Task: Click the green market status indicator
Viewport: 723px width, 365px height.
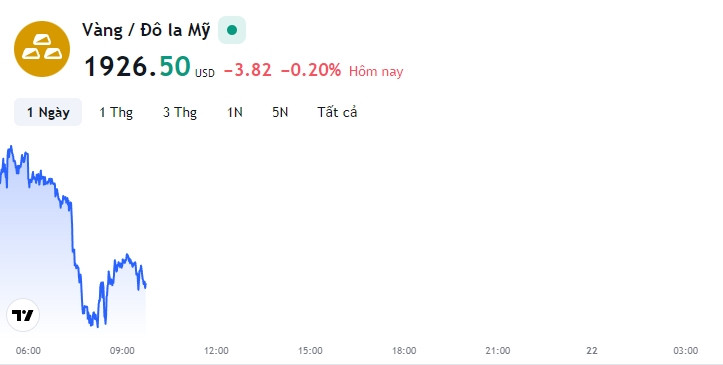Action: click(232, 30)
